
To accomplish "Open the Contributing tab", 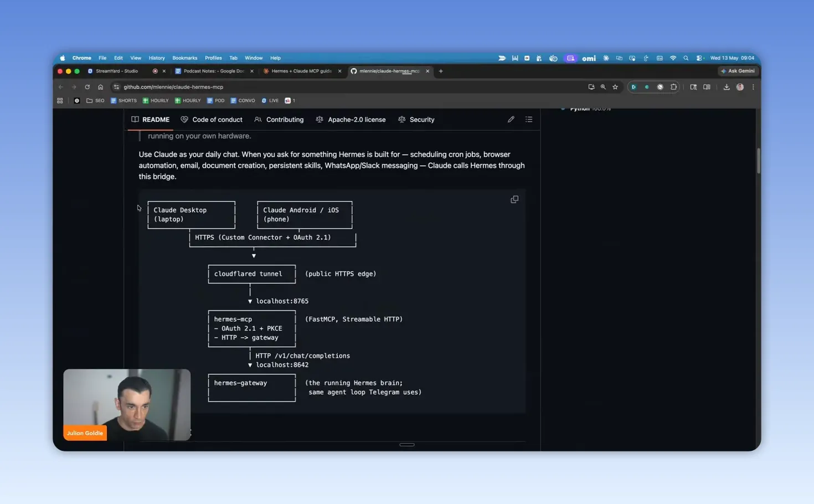I will [x=279, y=120].
